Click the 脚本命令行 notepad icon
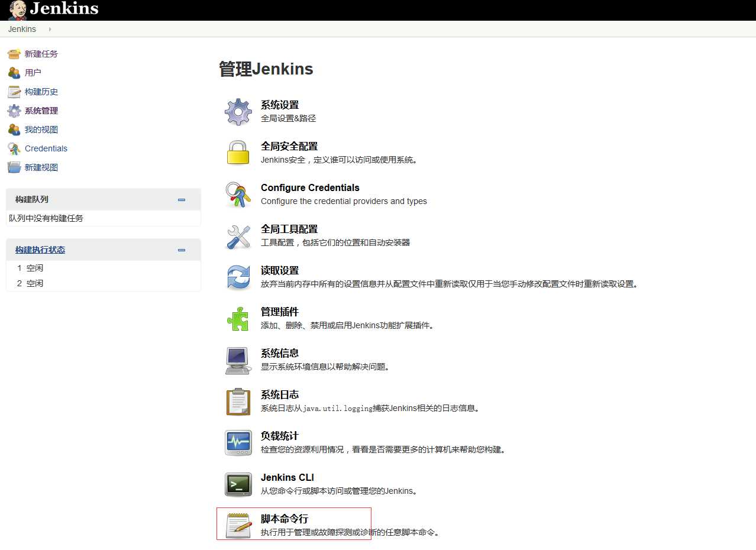 coord(238,526)
